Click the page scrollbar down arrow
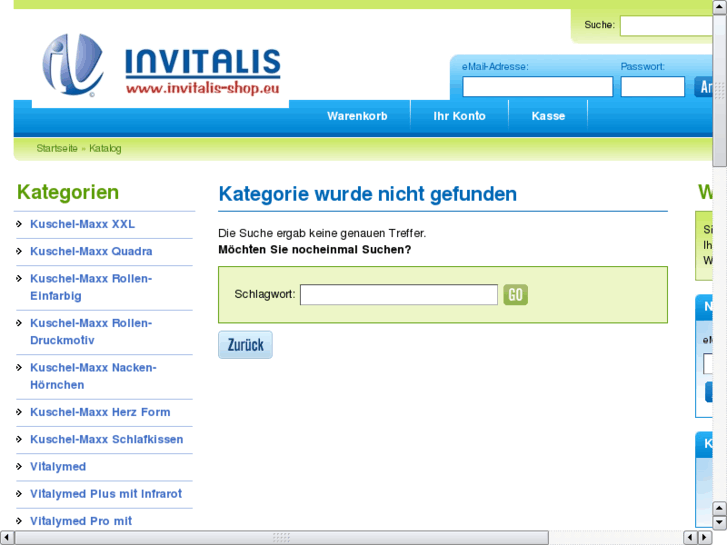This screenshot has height=545, width=727. [720, 523]
